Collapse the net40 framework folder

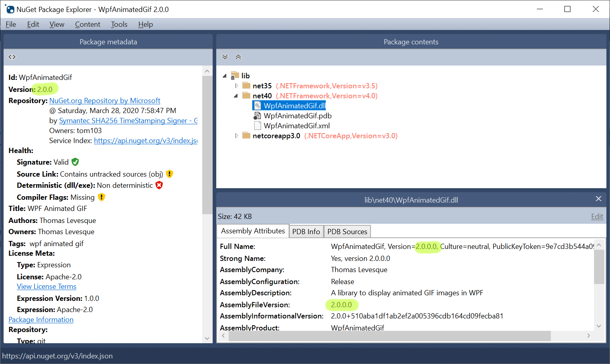pyautogui.click(x=237, y=95)
